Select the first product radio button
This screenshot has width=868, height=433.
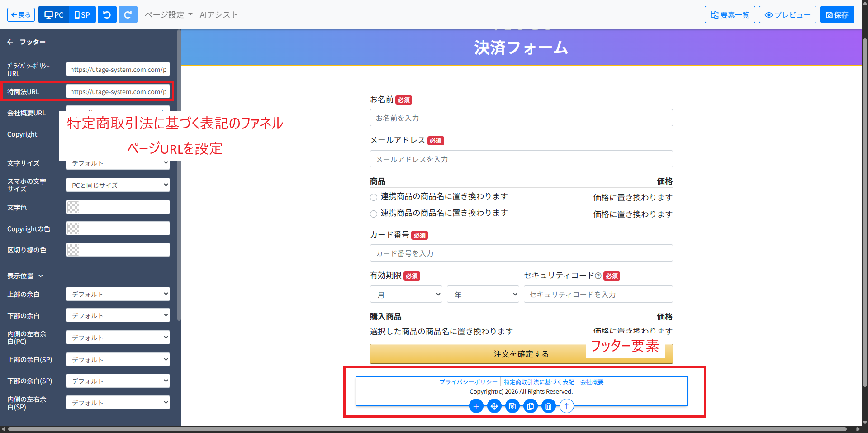tap(374, 197)
